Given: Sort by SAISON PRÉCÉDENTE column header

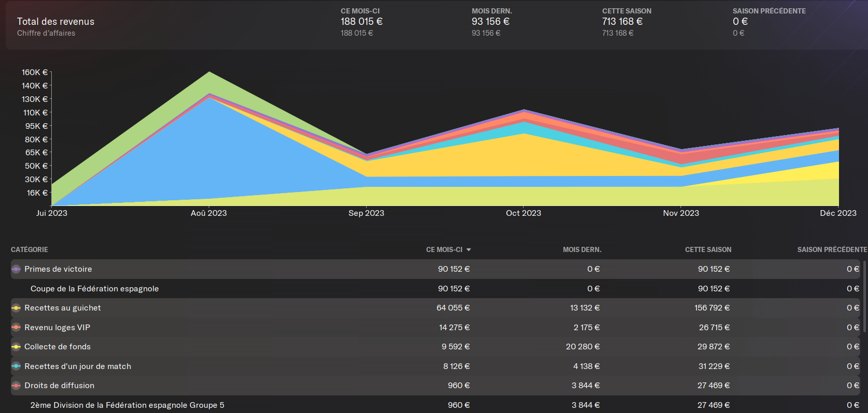Looking at the screenshot, I should click(x=832, y=249).
